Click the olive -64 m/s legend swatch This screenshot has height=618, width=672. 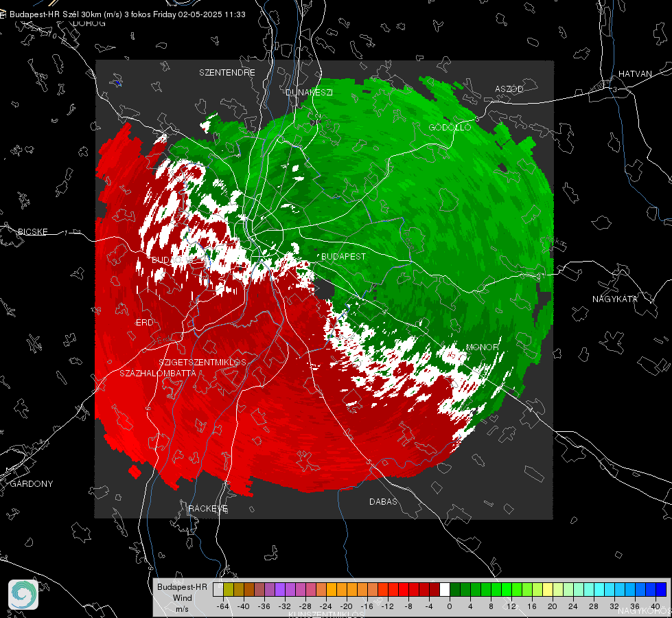pyautogui.click(x=229, y=589)
